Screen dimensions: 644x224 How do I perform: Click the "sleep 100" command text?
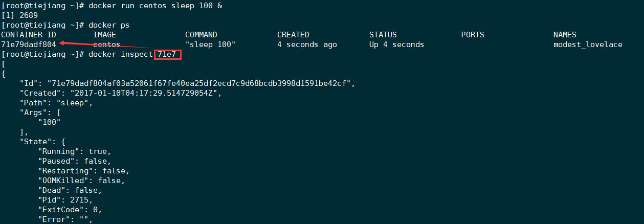coord(210,44)
